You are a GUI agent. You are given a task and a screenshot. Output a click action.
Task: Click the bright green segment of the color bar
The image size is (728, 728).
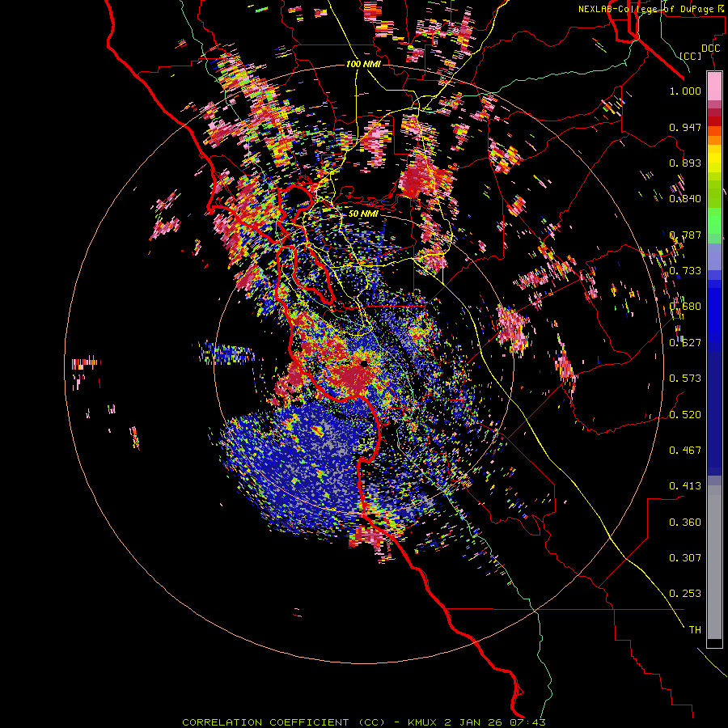[714, 220]
